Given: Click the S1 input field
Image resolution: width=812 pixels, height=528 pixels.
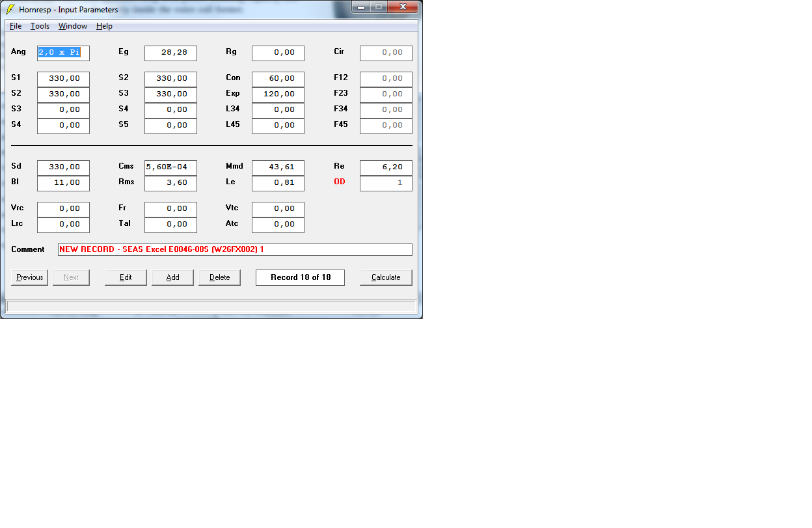Looking at the screenshot, I should pos(63,79).
